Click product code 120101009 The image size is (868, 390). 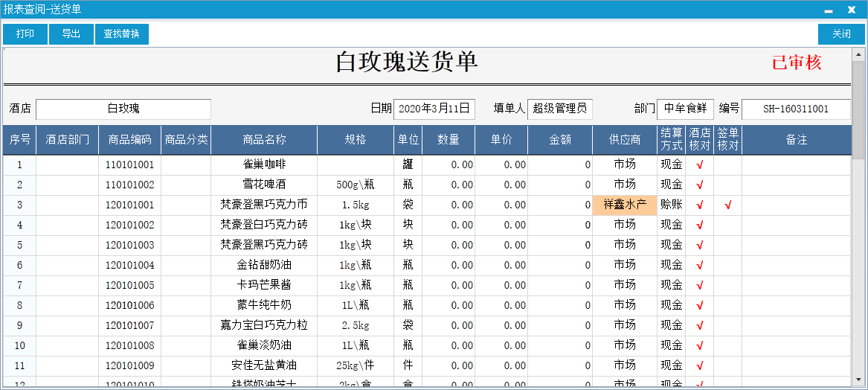pyautogui.click(x=130, y=366)
